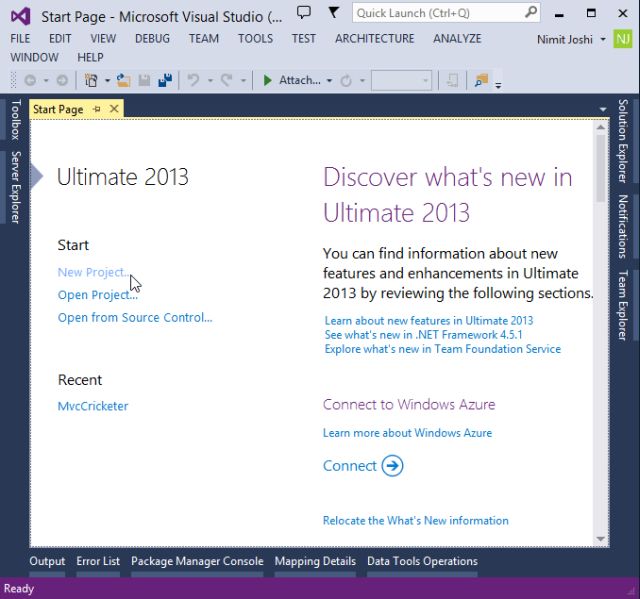Click the New Project toolbar icon
640x599 pixels.
coord(91,80)
